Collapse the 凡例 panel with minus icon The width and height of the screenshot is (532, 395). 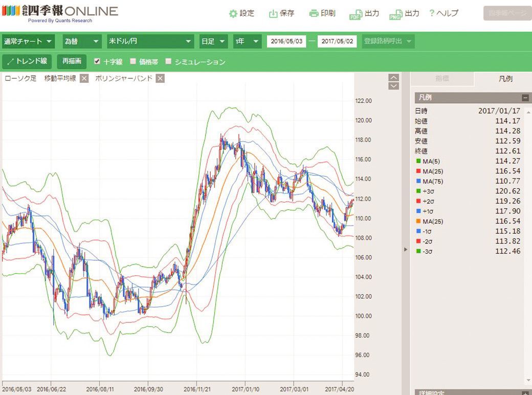[x=525, y=98]
